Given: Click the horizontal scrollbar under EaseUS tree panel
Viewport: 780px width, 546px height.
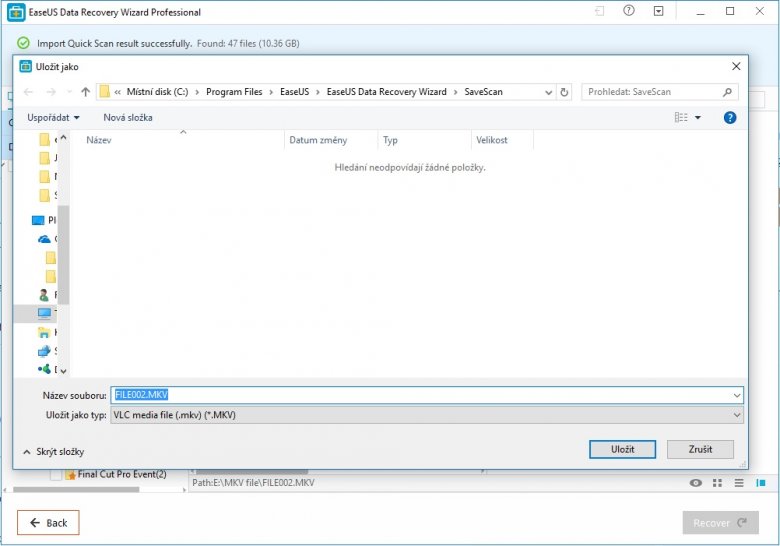Looking at the screenshot, I should pyautogui.click(x=76, y=490).
